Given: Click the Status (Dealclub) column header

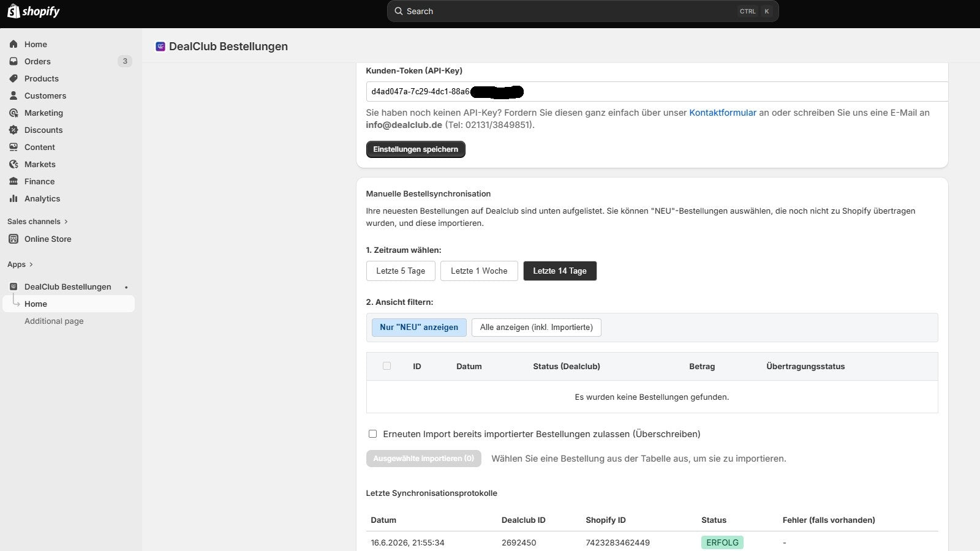Looking at the screenshot, I should click(567, 366).
